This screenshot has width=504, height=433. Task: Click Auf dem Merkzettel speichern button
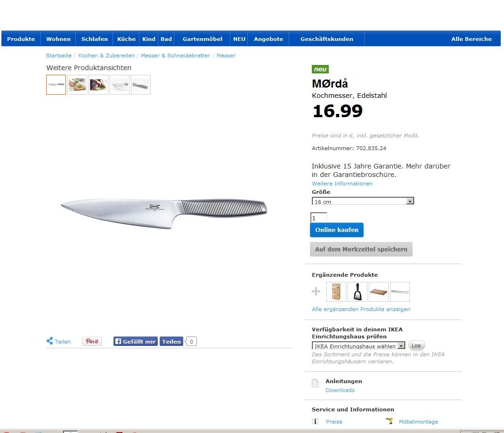[361, 249]
